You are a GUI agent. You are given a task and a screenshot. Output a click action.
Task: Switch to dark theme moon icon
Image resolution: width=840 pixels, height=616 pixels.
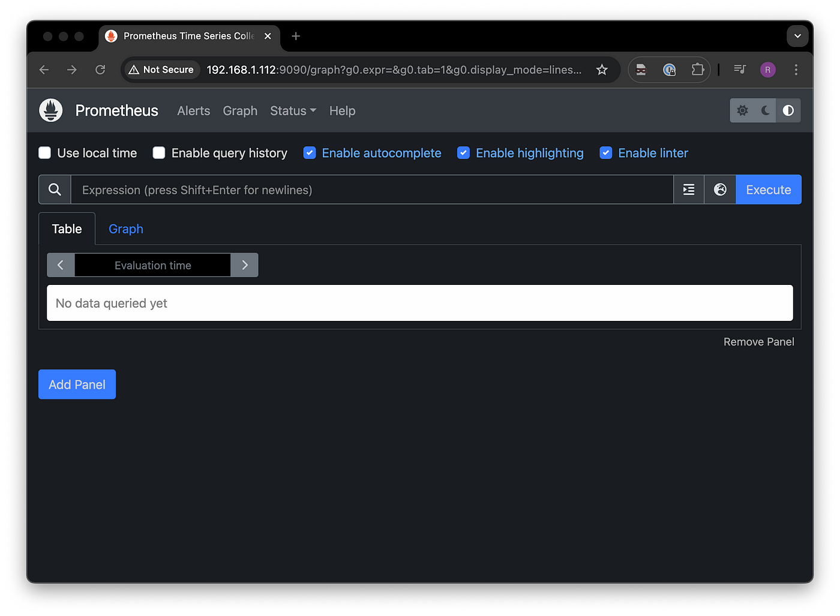[765, 110]
